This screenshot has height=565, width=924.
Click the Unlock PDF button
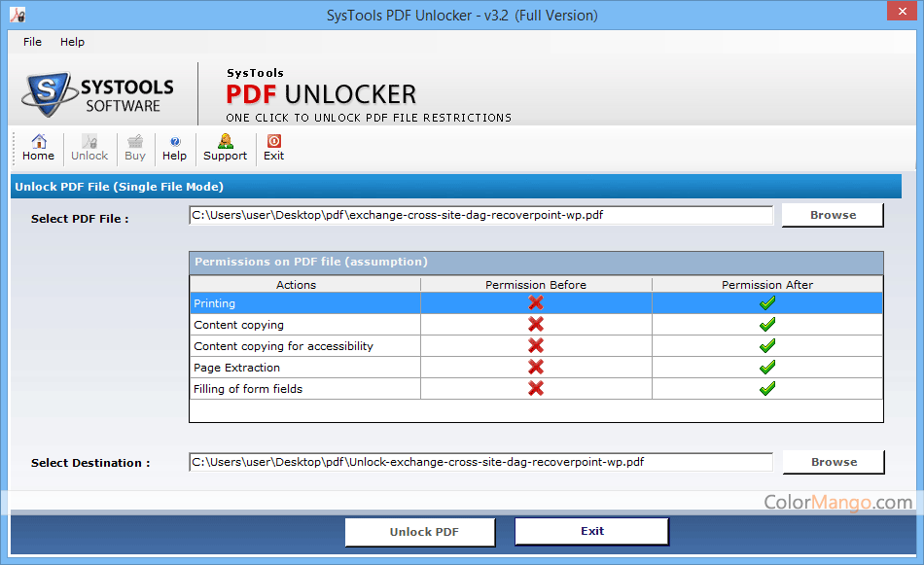pyautogui.click(x=424, y=532)
